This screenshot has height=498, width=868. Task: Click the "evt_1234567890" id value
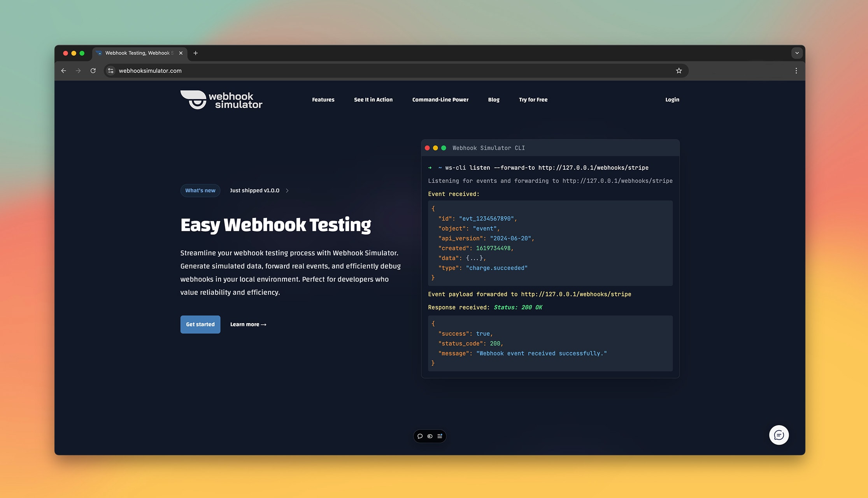click(x=486, y=219)
